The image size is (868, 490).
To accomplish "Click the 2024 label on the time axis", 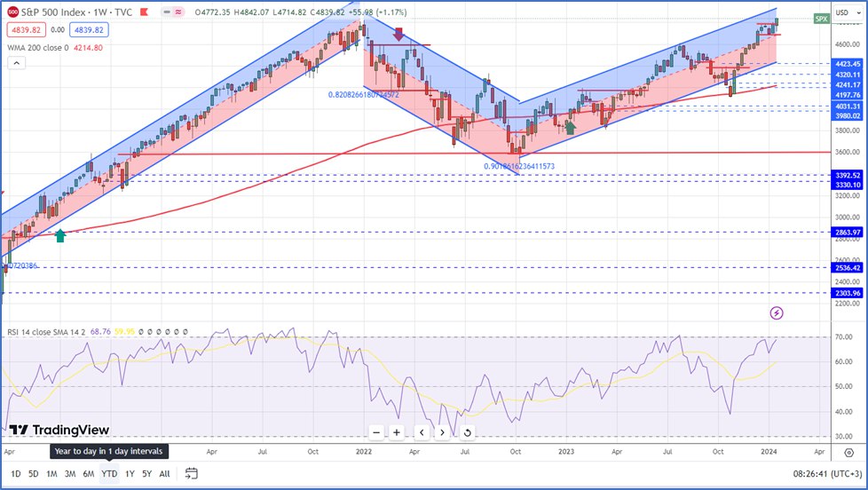I will point(769,452).
